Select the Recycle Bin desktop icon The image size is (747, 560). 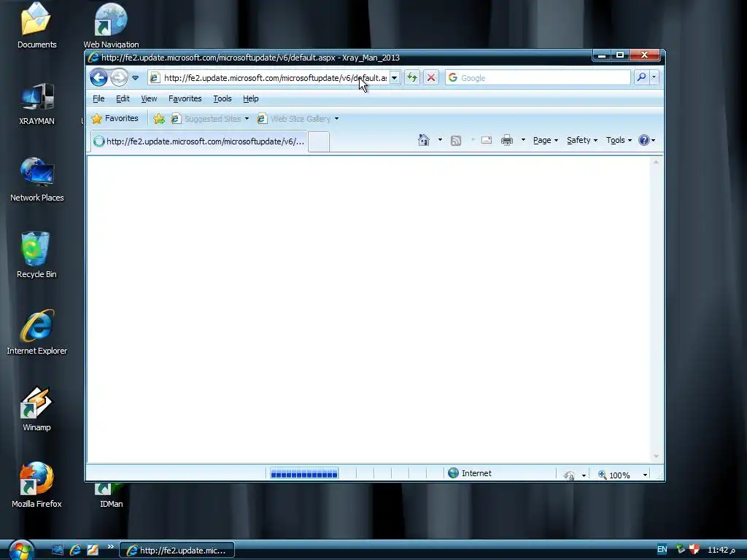[x=36, y=255]
